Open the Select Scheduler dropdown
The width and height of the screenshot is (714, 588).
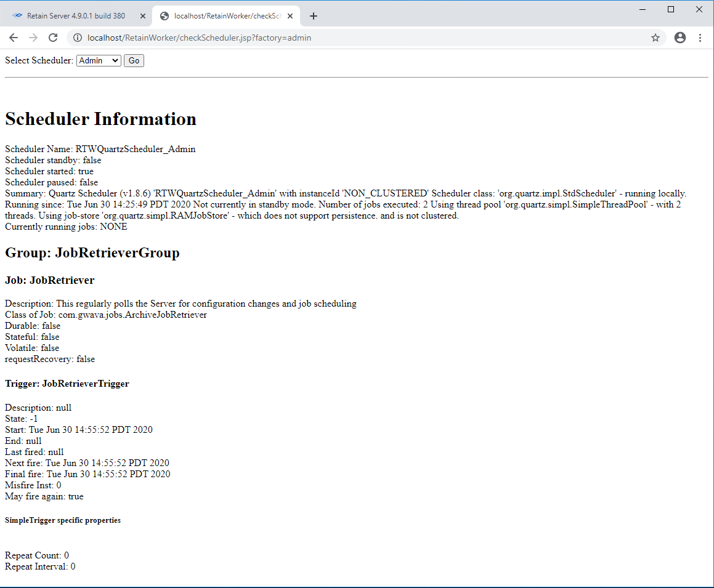click(99, 60)
